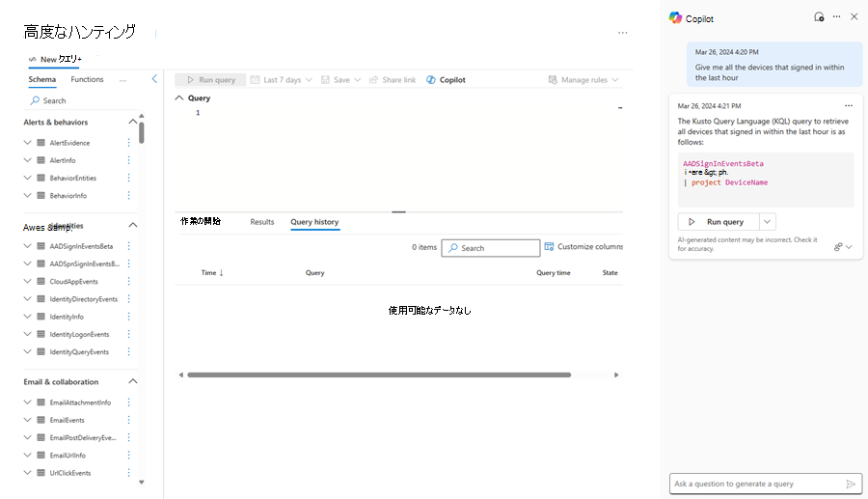The width and height of the screenshot is (868, 499).
Task: Select the EmailAttachmentInfo table
Action: pyautogui.click(x=80, y=402)
